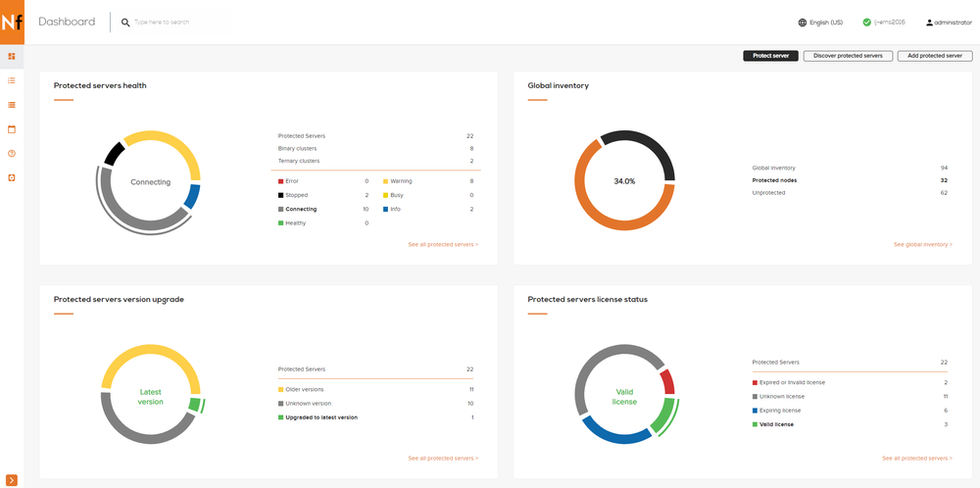Click 'Protected servers health' card title
980x488 pixels.
coord(100,85)
